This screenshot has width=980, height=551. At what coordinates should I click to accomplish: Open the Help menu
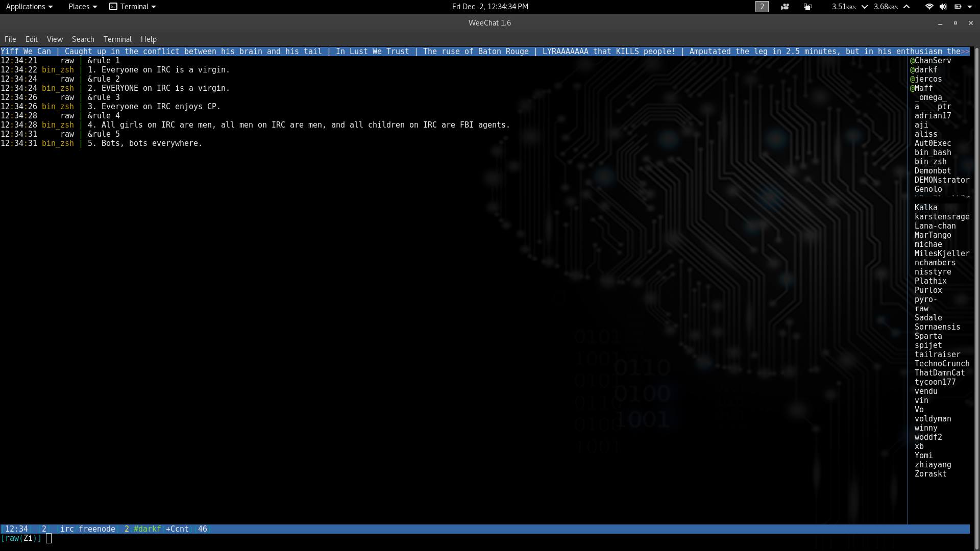click(x=149, y=39)
